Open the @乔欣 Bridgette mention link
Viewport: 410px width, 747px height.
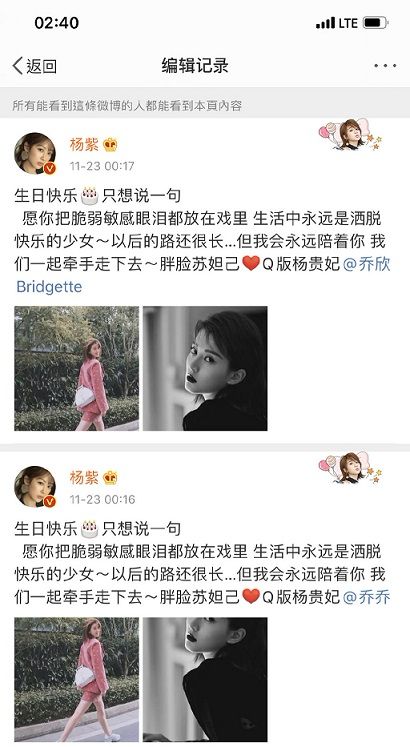(x=203, y=275)
